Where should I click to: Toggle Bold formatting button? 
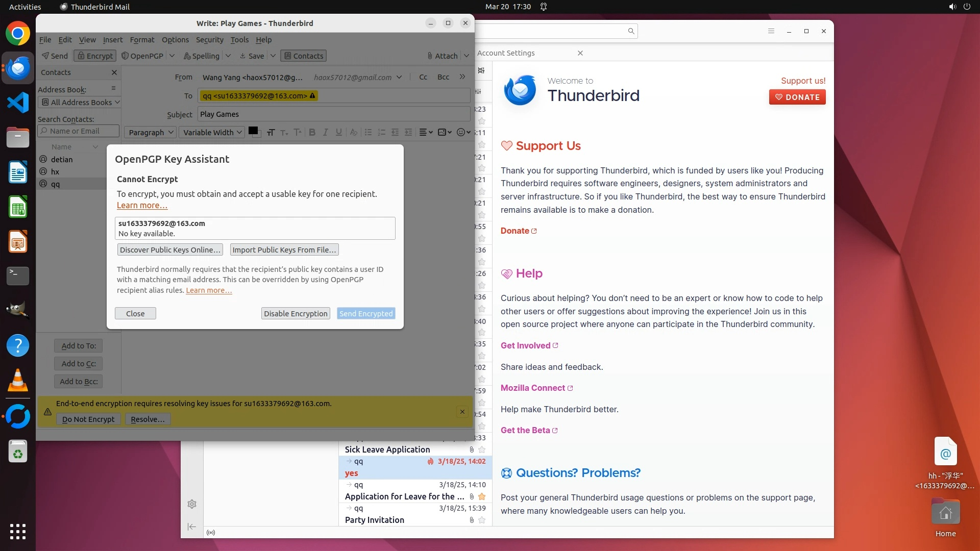pos(312,133)
